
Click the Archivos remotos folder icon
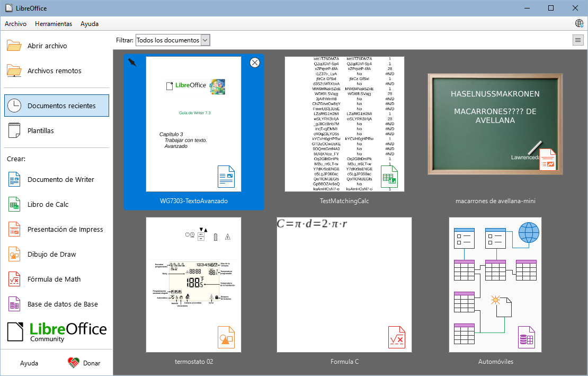click(x=14, y=71)
